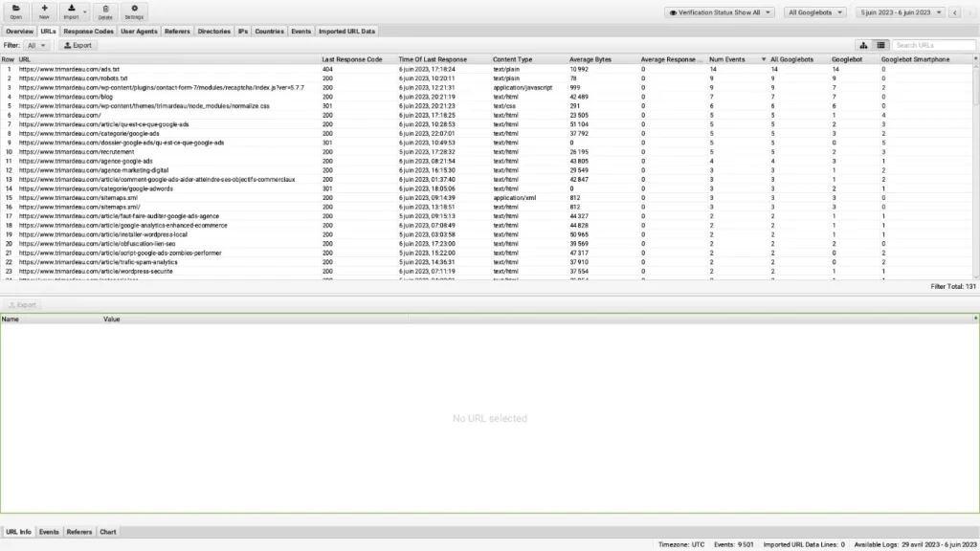Sort by Last Response Code column
980x551 pixels.
(x=359, y=59)
